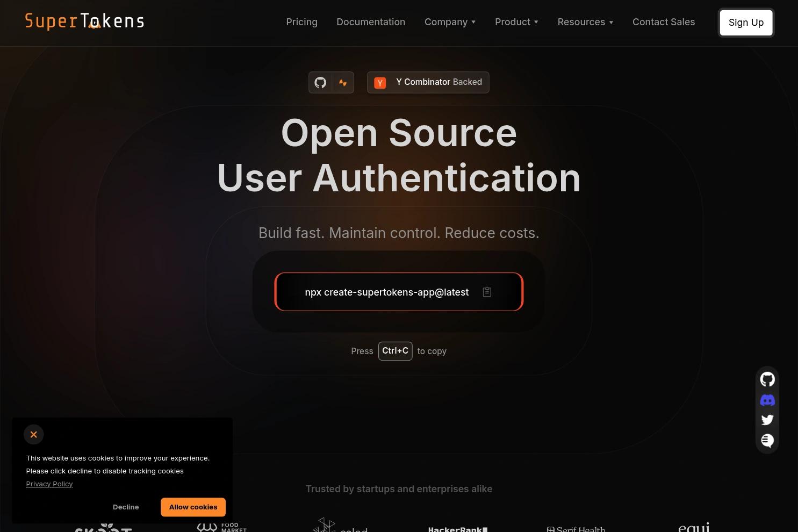Open the GitHub icon in the hero badge
The width and height of the screenshot is (798, 532).
pyautogui.click(x=320, y=83)
